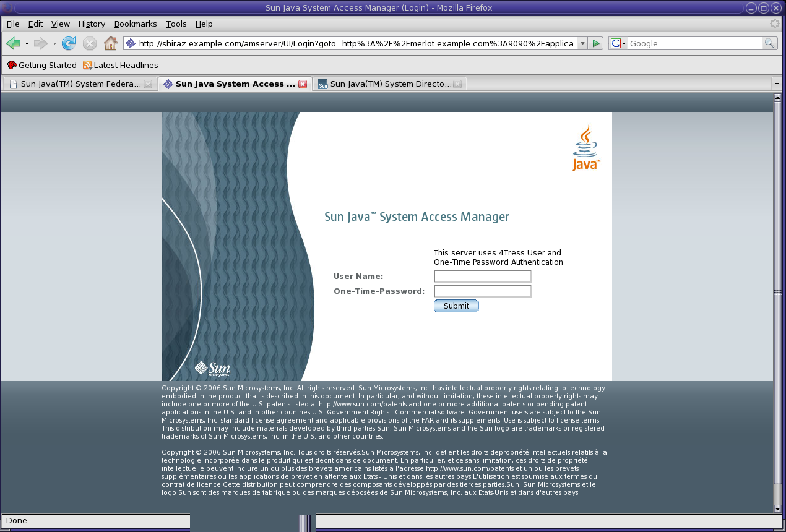The height and width of the screenshot is (532, 786).
Task: Click the Stop loading icon
Action: coord(90,43)
